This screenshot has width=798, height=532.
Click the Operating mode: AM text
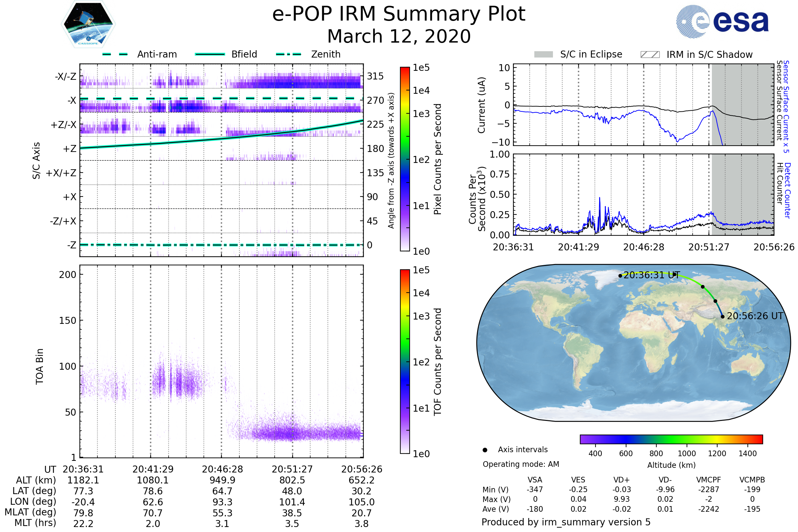(x=521, y=464)
